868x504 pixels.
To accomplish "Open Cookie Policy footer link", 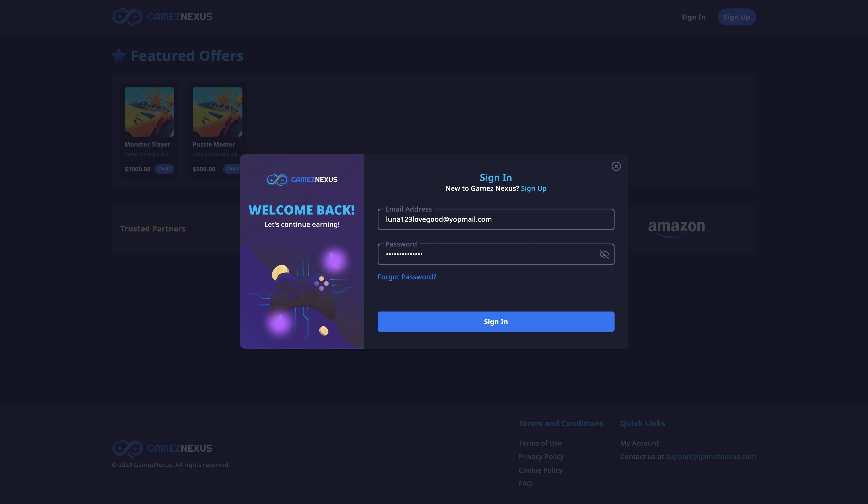I will (x=540, y=470).
